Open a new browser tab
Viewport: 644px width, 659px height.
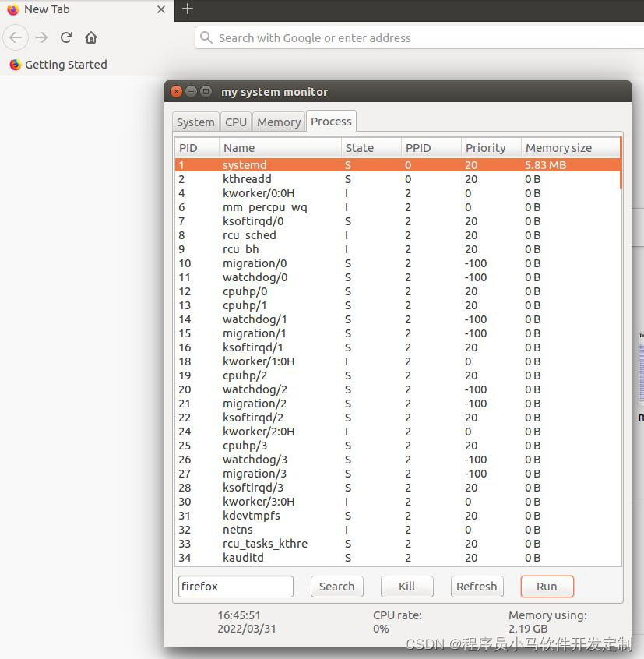[x=187, y=10]
